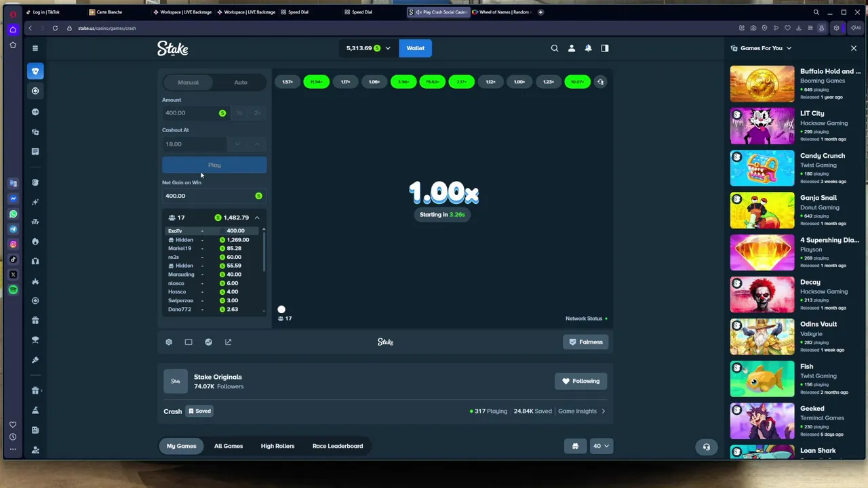868x488 pixels.
Task: Open a new browser tab
Action: [x=540, y=12]
